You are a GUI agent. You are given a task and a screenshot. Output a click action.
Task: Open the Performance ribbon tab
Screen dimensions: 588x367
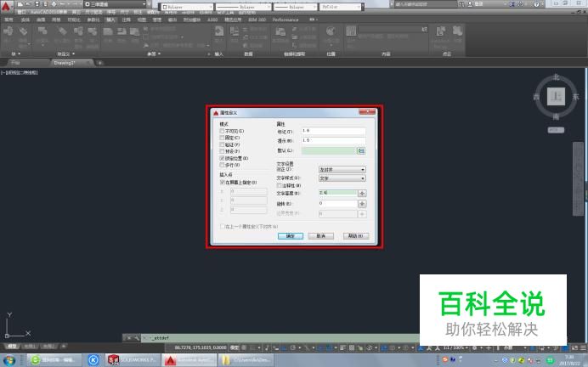pyautogui.click(x=286, y=20)
